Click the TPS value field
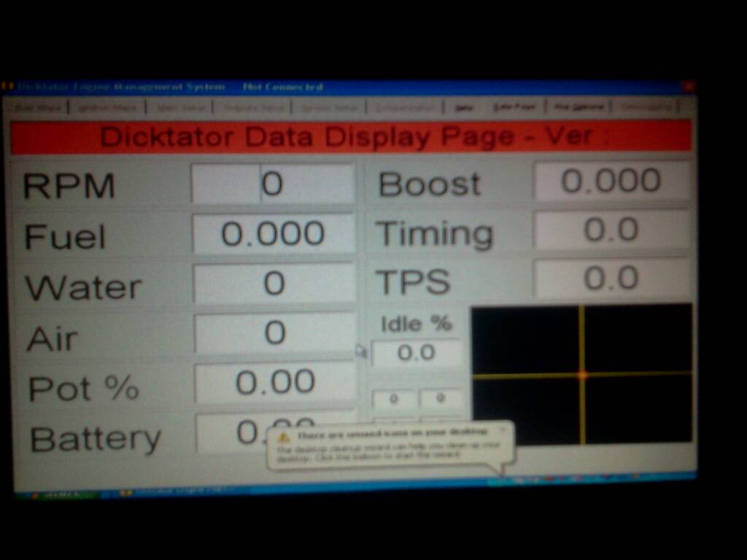Viewport: 747px width, 560px height. click(611, 279)
